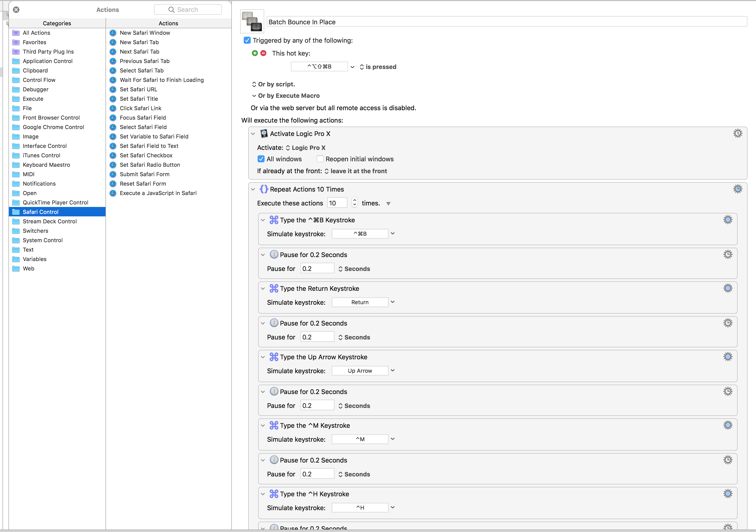
Task: Select the New Safari Window action
Action: coord(169,33)
